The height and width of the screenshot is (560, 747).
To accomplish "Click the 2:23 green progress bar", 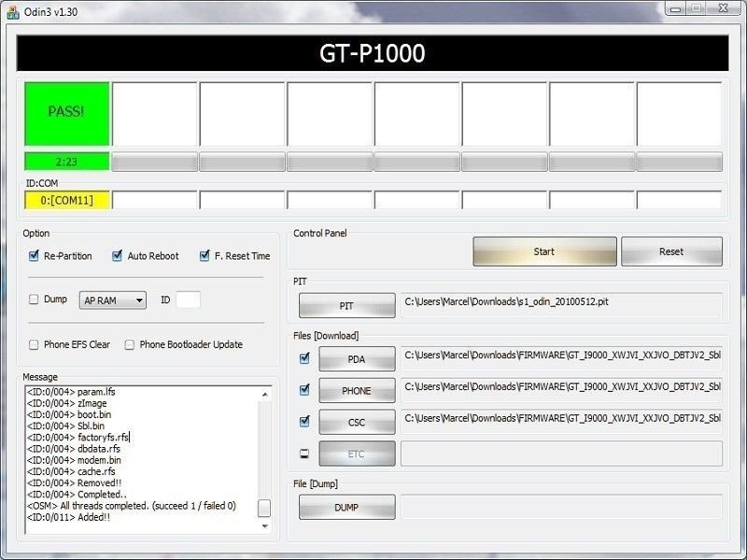I will click(66, 161).
